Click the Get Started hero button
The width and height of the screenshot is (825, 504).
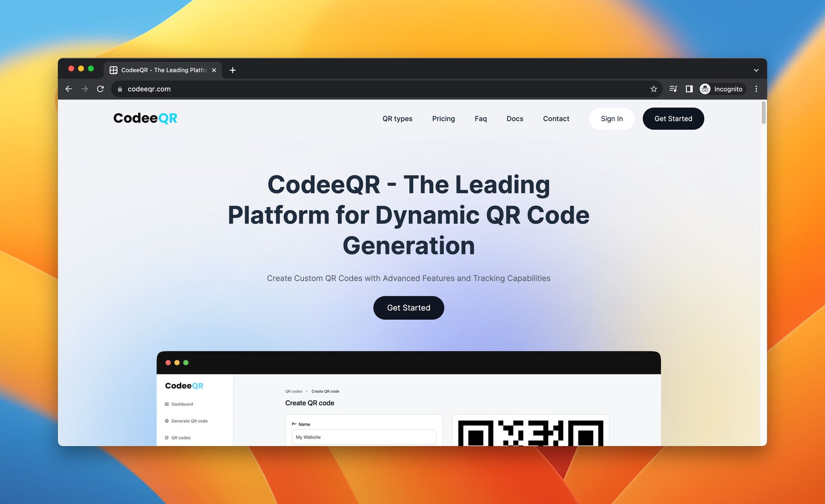point(408,307)
